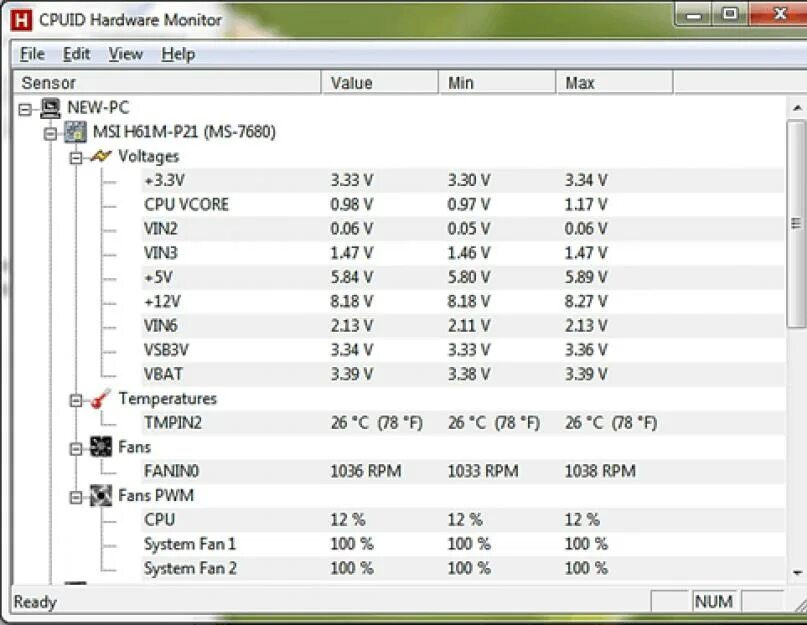807x625 pixels.
Task: Select the CPU VCORE sensor row
Action: pyautogui.click(x=462, y=204)
